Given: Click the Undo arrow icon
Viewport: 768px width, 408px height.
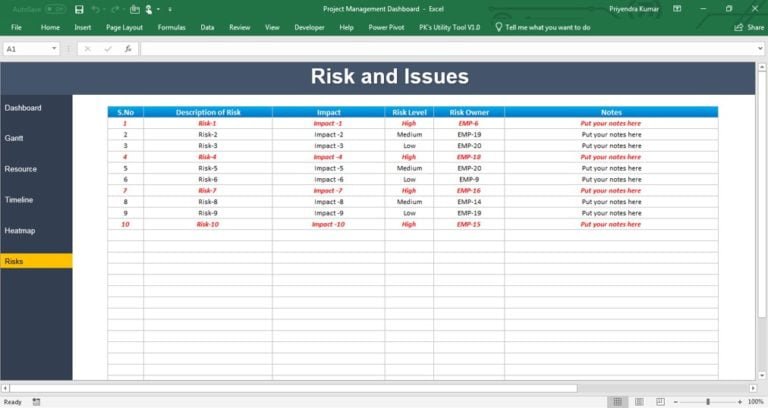Looking at the screenshot, I should click(96, 9).
